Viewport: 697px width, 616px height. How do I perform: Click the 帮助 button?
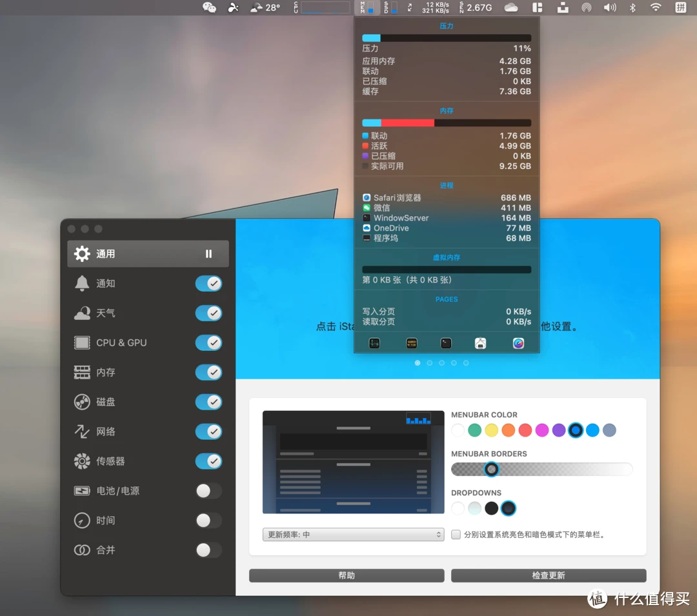coord(347,575)
